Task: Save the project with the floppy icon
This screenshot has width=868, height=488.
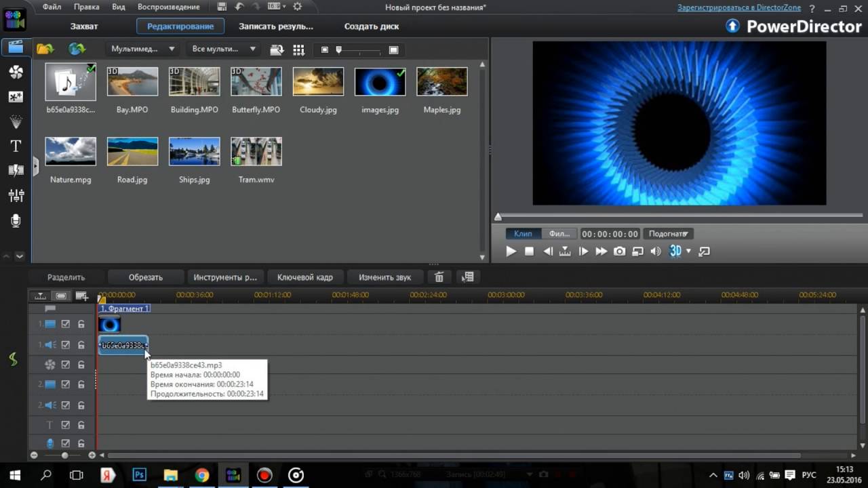Action: 222,7
